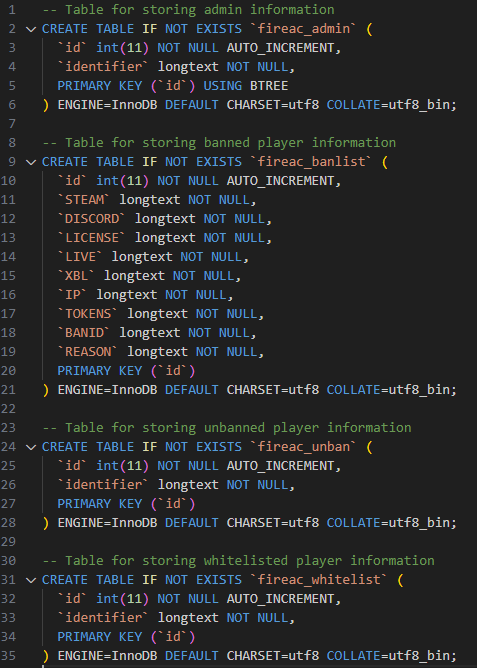
Task: Click the `DISCORD` column name
Action: (x=91, y=219)
